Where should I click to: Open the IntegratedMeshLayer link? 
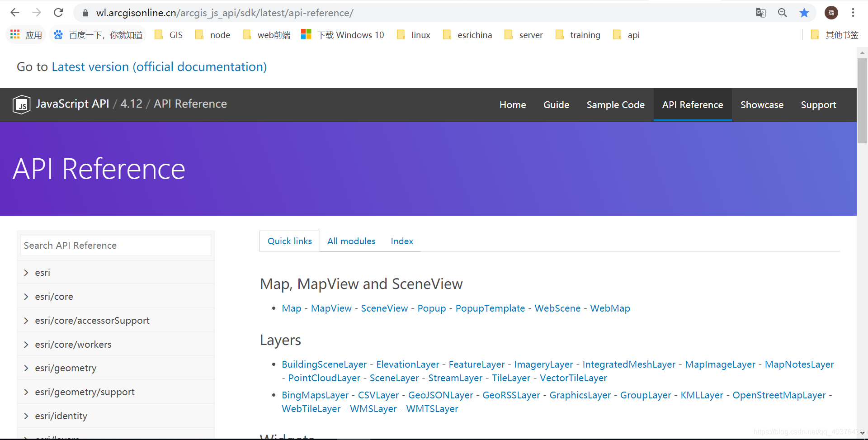(x=629, y=364)
